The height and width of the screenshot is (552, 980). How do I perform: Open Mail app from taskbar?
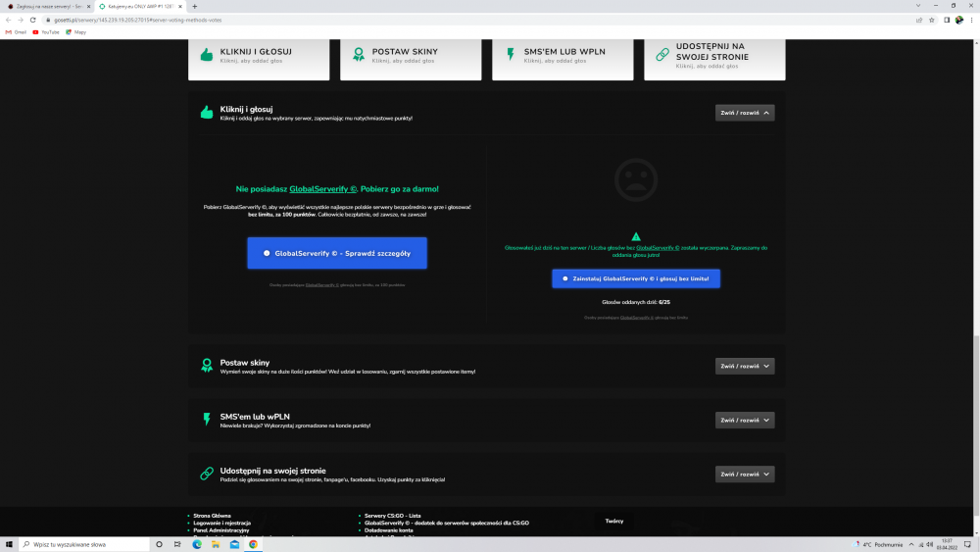(x=234, y=544)
